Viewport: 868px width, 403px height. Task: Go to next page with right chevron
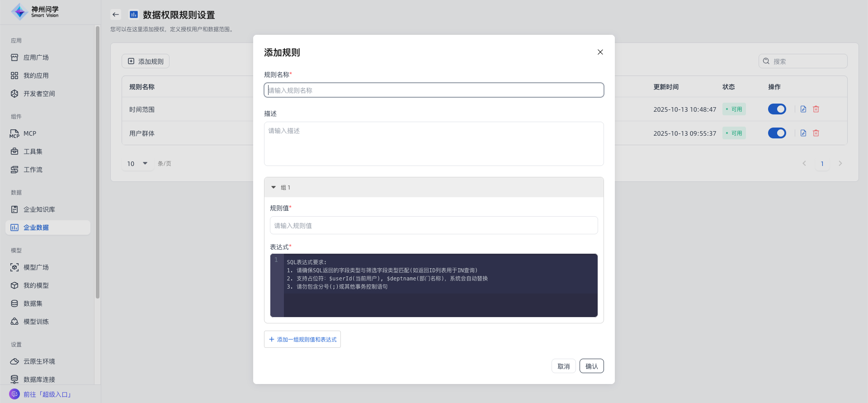click(840, 163)
